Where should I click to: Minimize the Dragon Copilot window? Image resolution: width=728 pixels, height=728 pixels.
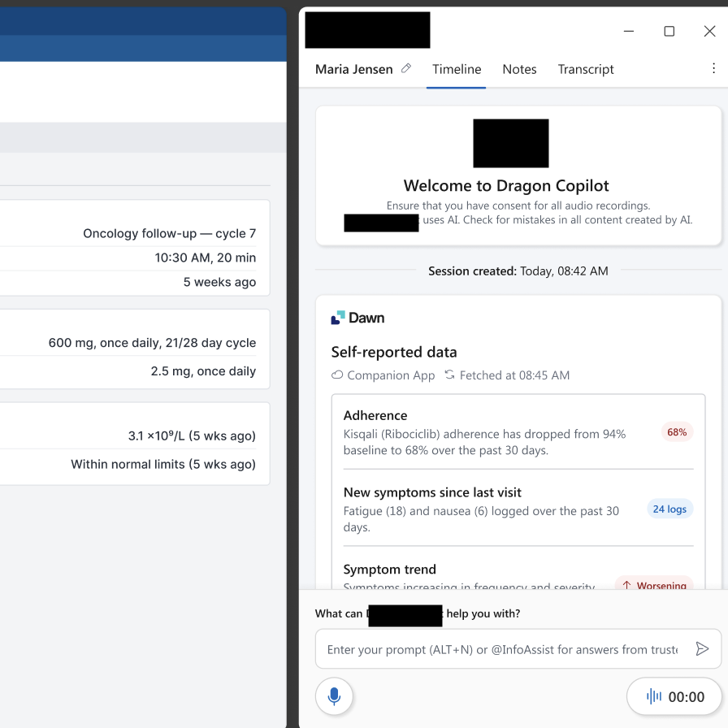629,31
